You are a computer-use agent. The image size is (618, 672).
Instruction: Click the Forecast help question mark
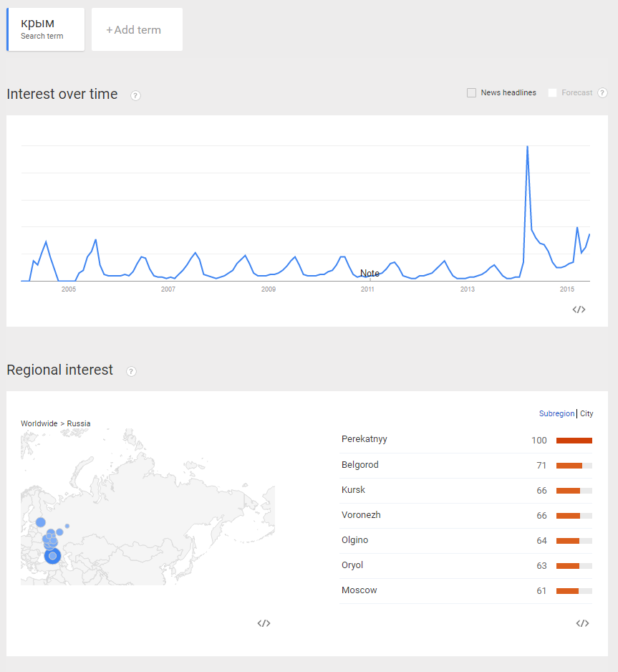coord(602,92)
